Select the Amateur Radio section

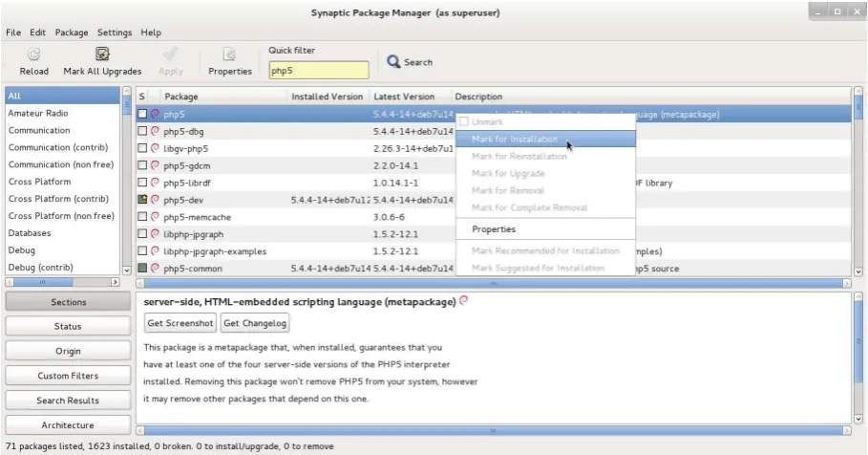(63, 113)
